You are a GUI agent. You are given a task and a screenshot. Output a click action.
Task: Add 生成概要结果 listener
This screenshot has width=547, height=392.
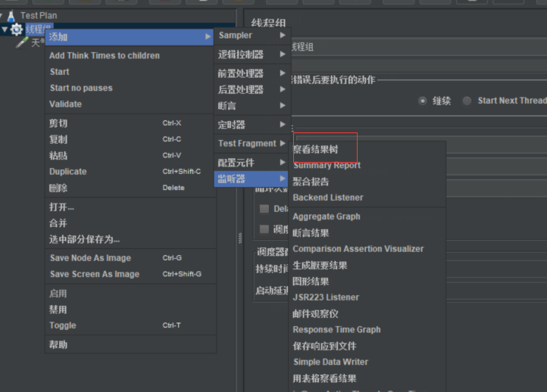[367, 266]
